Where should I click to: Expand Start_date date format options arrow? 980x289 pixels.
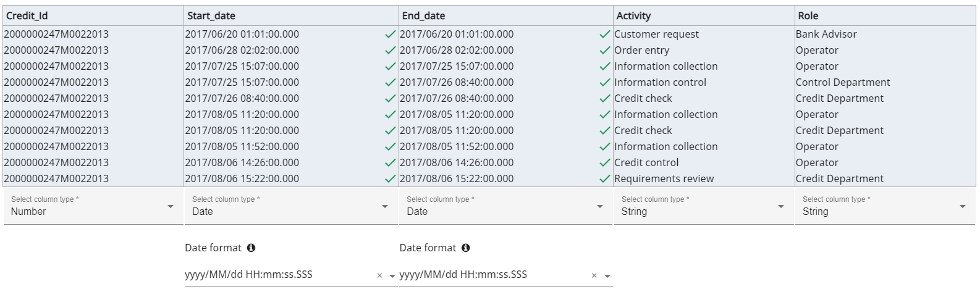click(x=392, y=277)
